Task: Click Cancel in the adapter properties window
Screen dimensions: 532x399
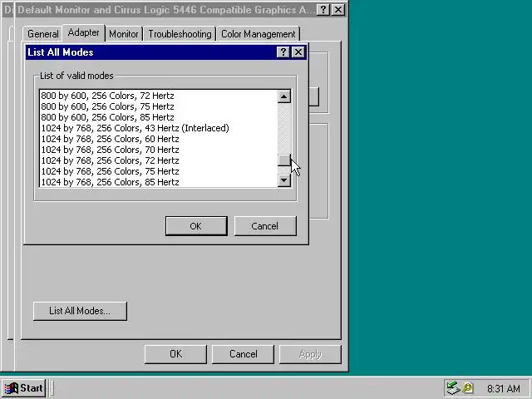Action: [243, 354]
